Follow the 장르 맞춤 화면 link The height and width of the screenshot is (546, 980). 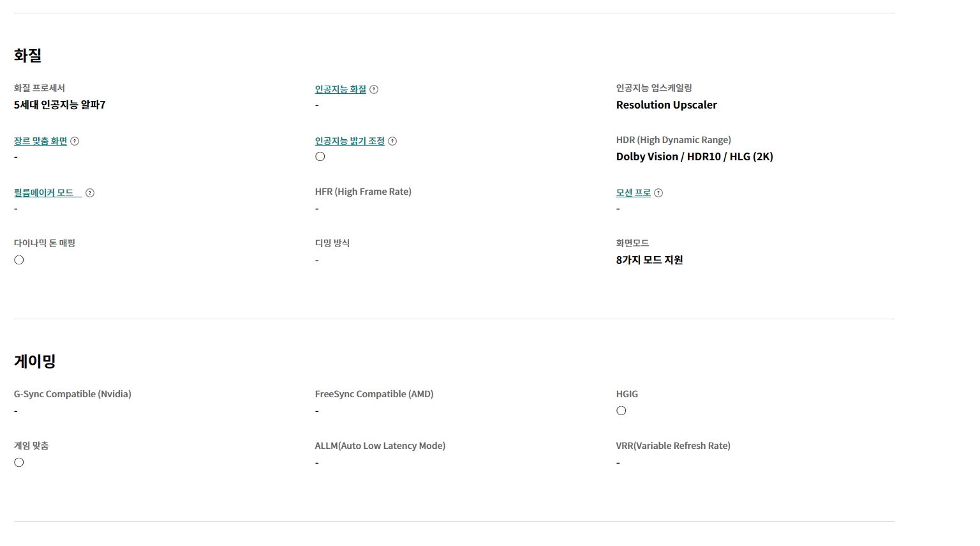(40, 141)
